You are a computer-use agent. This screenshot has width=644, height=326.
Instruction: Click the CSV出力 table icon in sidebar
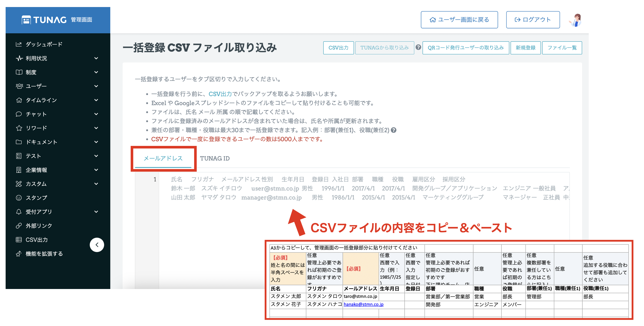[19, 240]
